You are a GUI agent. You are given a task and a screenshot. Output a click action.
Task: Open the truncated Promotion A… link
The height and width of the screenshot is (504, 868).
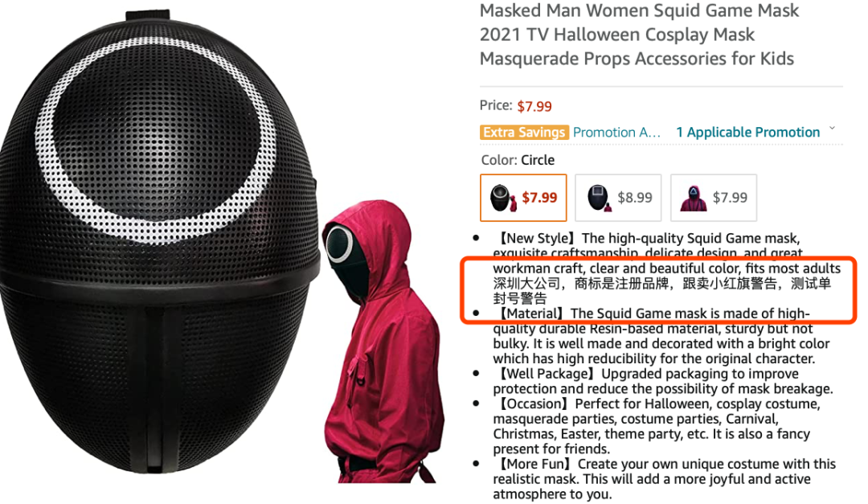616,133
